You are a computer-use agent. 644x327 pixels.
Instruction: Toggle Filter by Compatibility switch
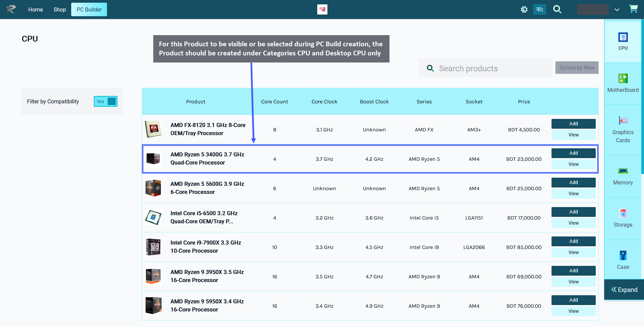click(x=106, y=101)
